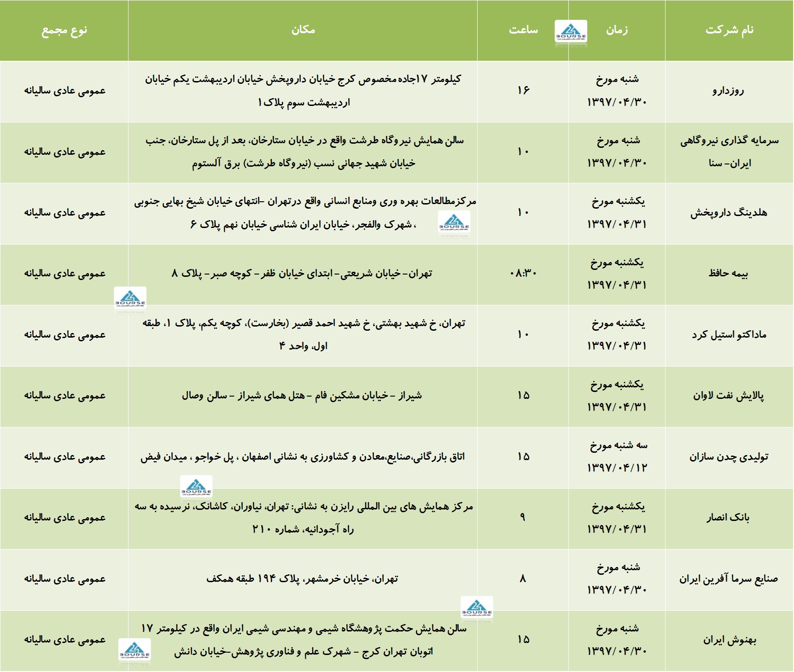794x672 pixels.
Task: Click the 'نام شرکت' column header
Action: pyautogui.click(x=730, y=30)
